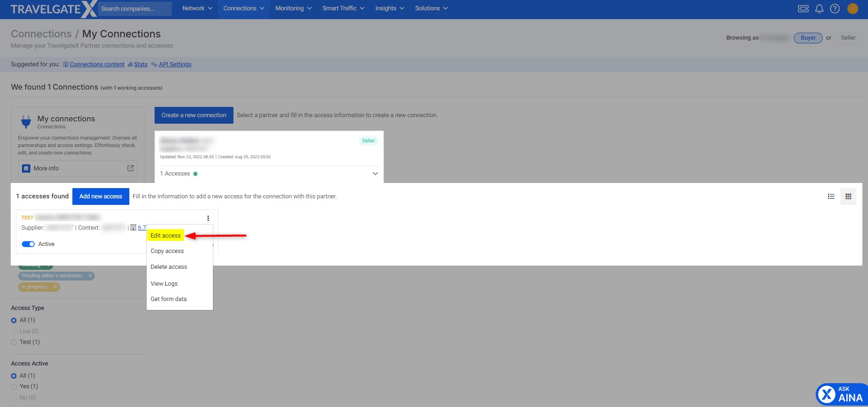868x407 pixels.
Task: Open the Solutions dropdown menu
Action: point(431,8)
